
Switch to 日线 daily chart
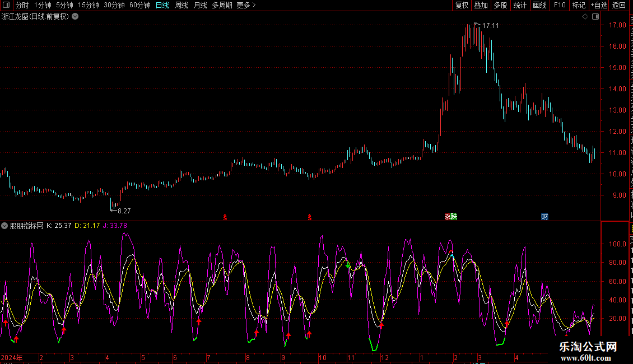162,5
